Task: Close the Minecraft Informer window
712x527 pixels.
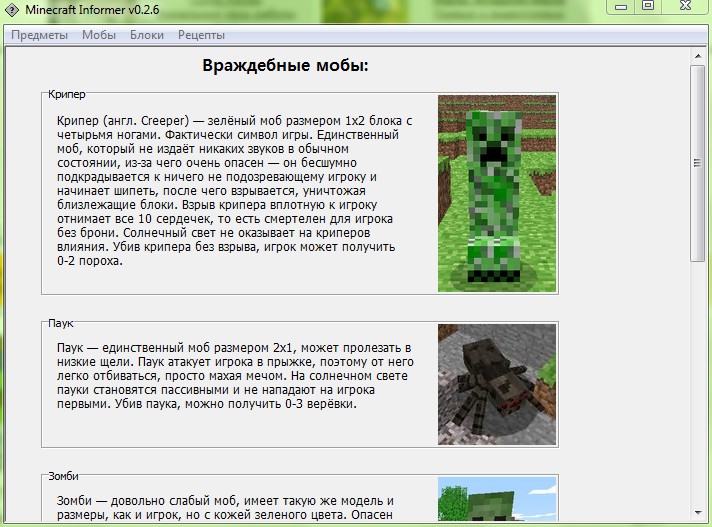Action: (685, 6)
